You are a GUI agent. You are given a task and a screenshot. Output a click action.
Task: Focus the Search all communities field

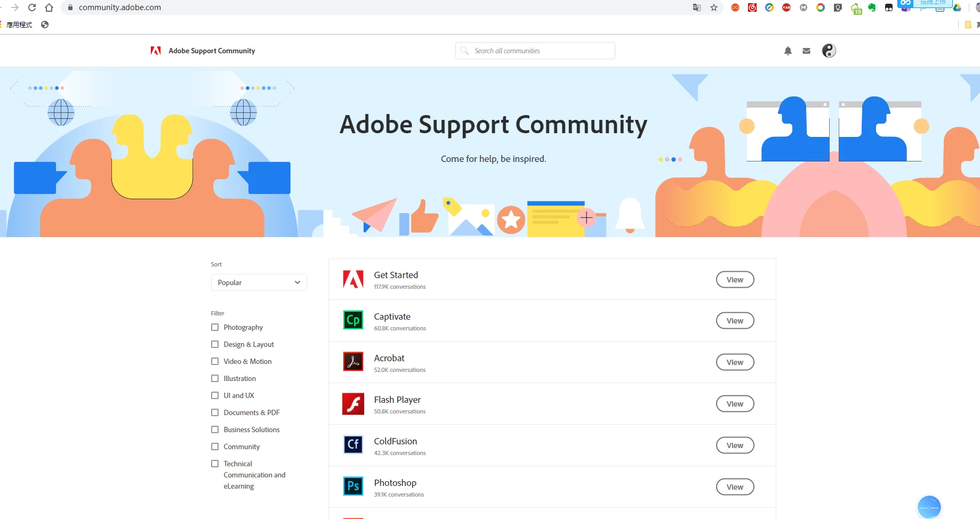[x=535, y=51]
